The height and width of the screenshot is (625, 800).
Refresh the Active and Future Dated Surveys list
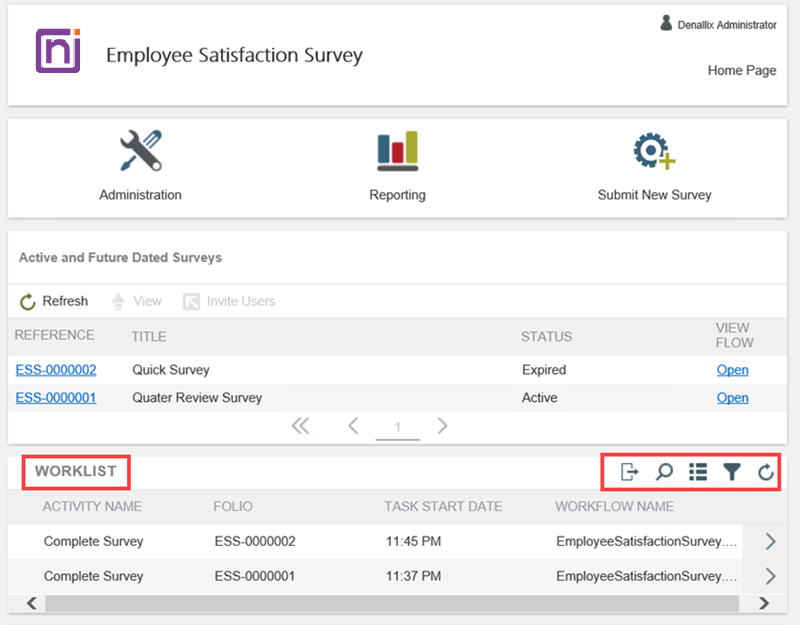54,301
